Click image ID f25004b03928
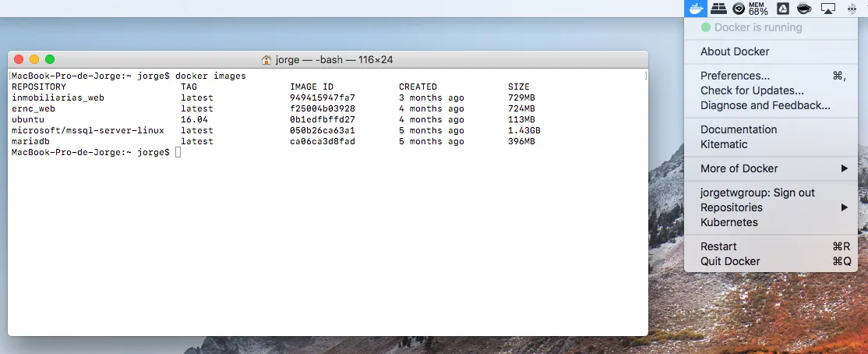868x354 pixels. point(323,108)
